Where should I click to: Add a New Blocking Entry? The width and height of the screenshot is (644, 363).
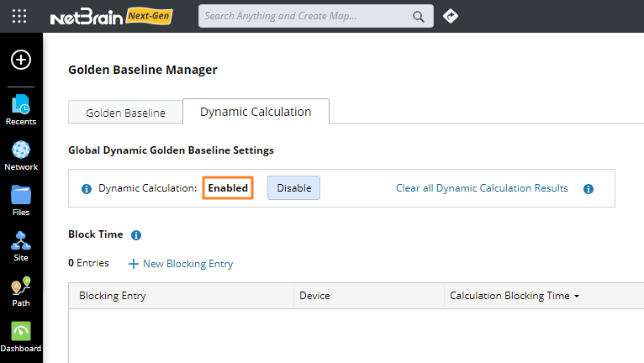pos(181,264)
